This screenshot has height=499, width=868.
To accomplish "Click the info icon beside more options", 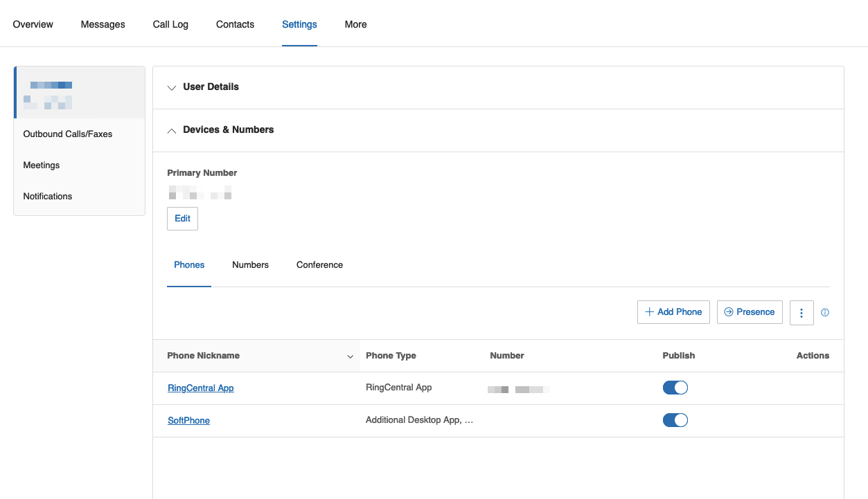I will point(825,313).
